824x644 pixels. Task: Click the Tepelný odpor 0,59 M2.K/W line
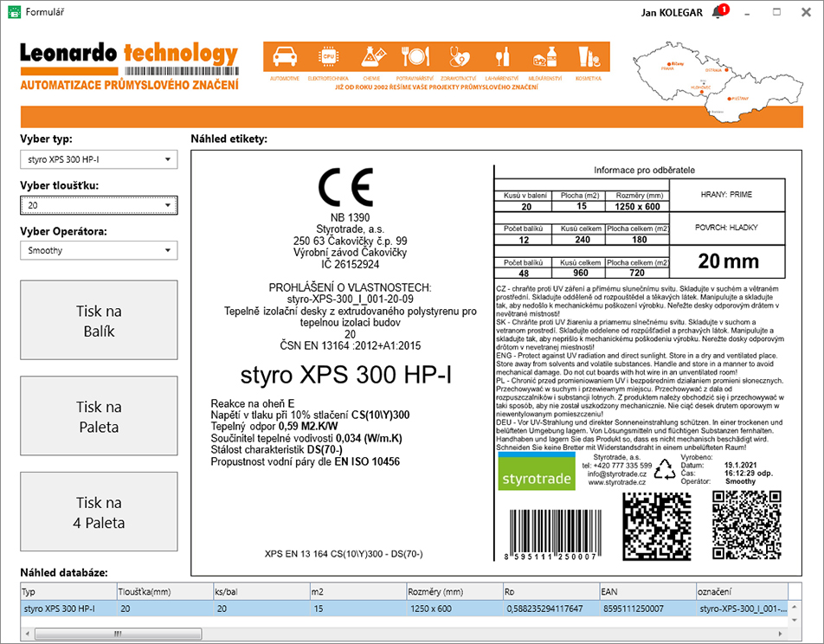(x=274, y=427)
